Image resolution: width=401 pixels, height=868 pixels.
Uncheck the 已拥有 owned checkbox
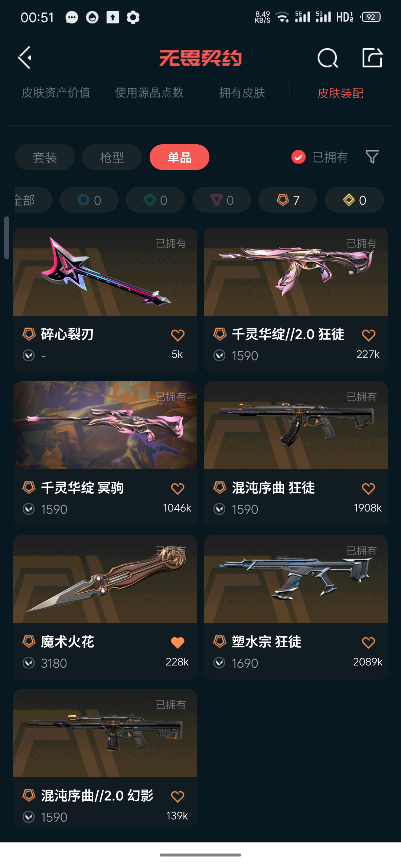click(299, 157)
